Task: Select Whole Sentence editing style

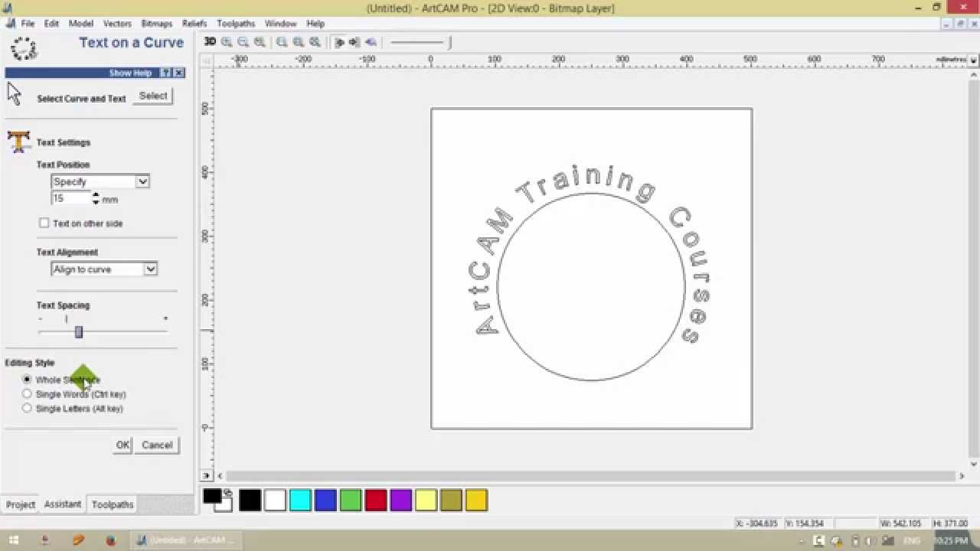Action: coord(27,379)
